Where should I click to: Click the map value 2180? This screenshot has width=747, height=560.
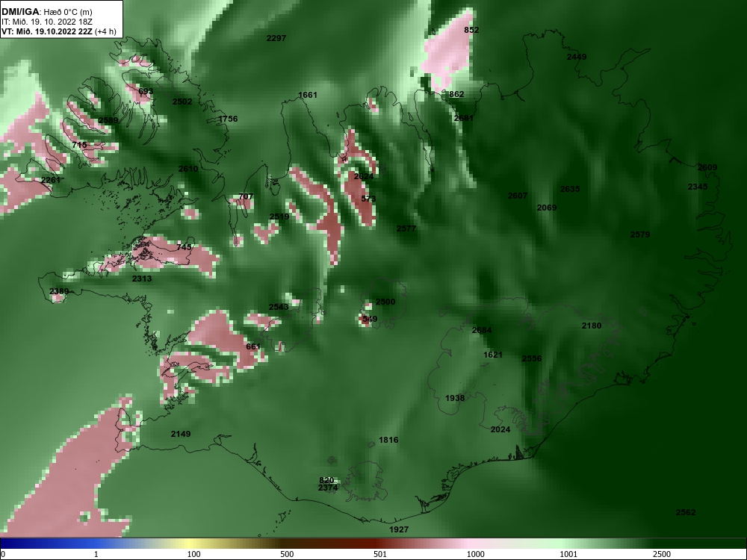[592, 326]
